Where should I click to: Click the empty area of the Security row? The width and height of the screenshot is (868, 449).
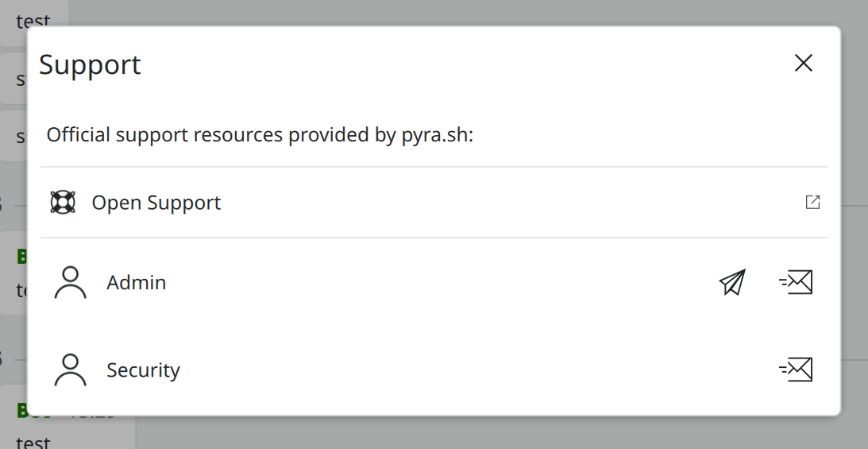tap(476, 370)
